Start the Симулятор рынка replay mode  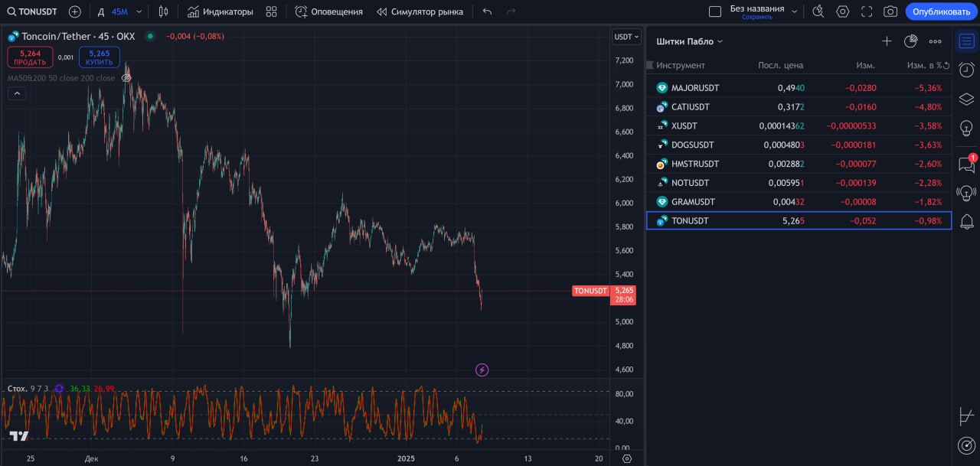click(x=420, y=11)
